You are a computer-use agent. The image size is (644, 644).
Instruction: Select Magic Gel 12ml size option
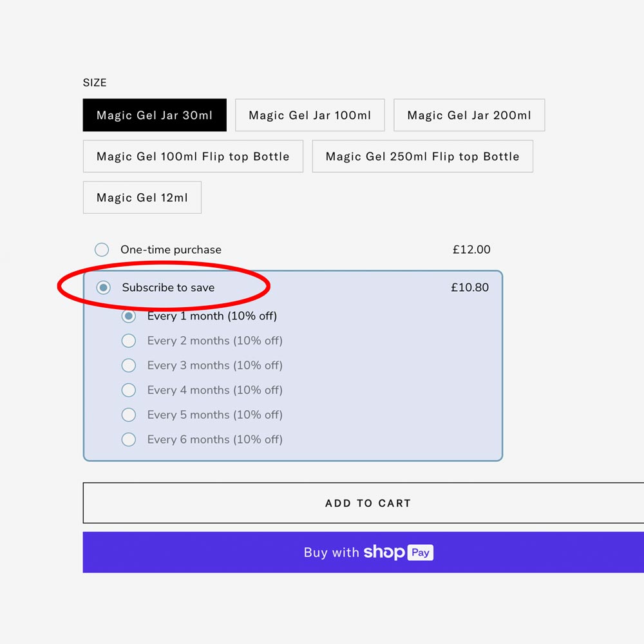(142, 198)
